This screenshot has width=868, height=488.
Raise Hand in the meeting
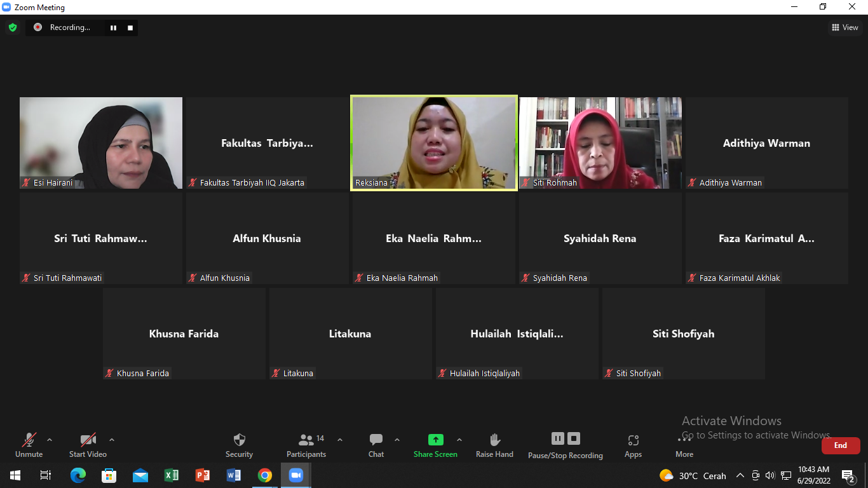pos(494,445)
